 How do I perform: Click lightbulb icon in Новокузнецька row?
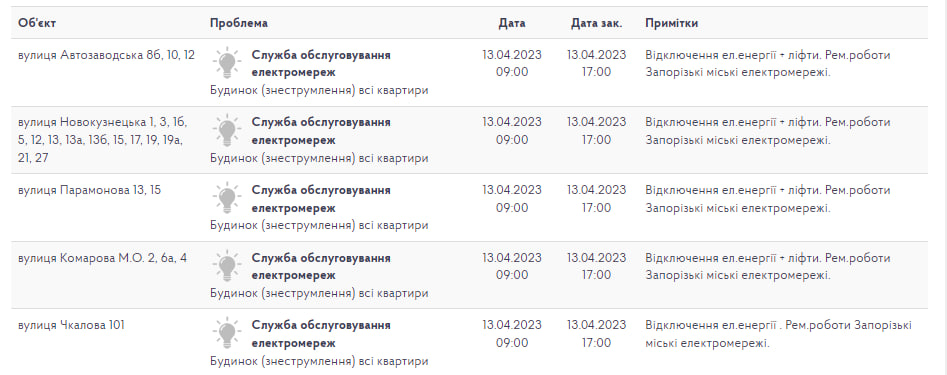[226, 130]
